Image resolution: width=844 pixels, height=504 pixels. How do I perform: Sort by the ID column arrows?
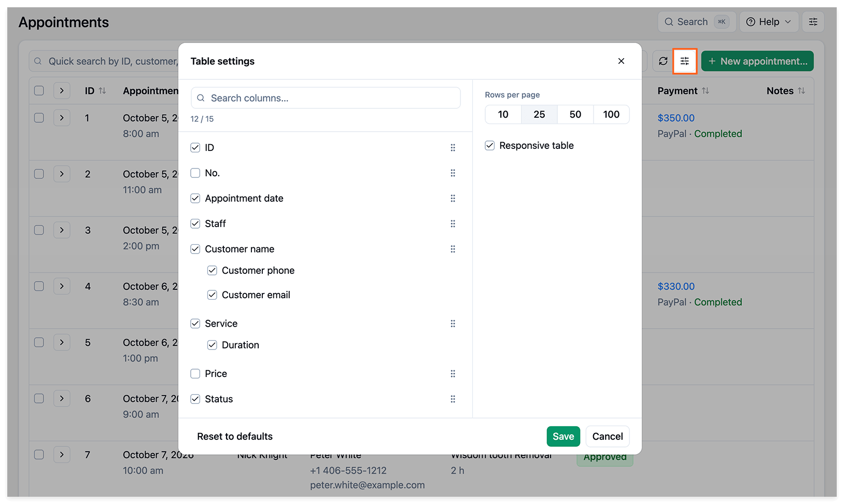tap(102, 91)
